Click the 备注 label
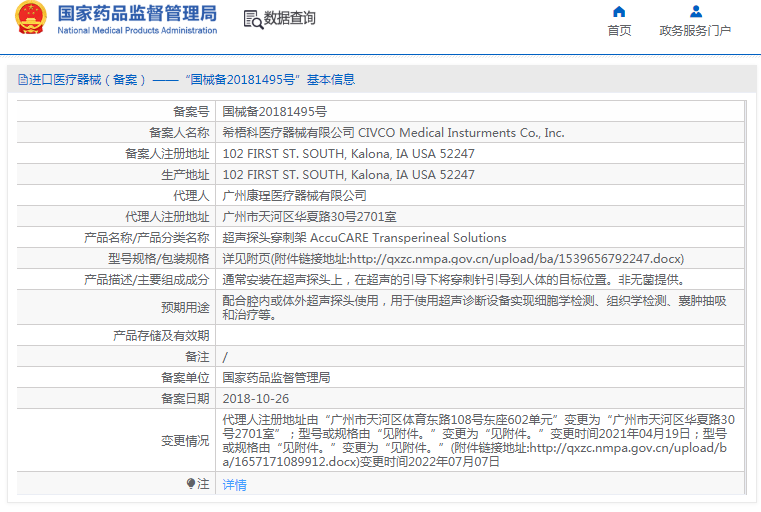Viewport: 761px width, 512px height. [x=197, y=356]
